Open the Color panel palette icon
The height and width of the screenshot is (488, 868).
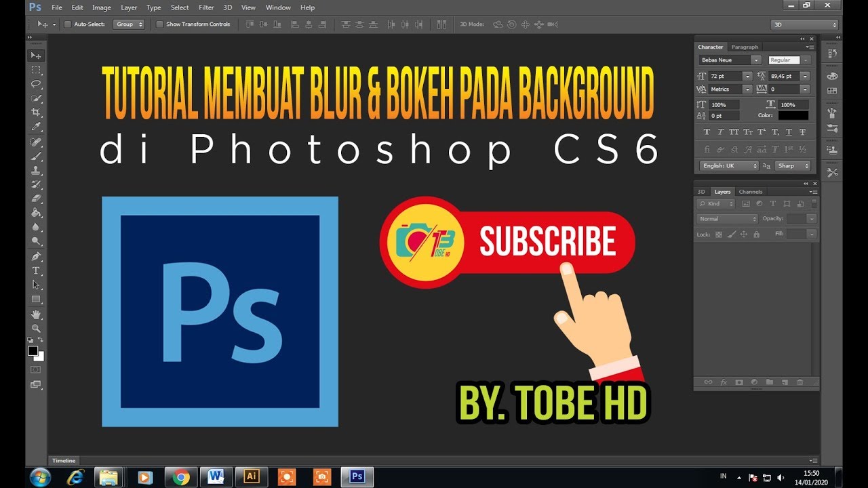point(832,77)
